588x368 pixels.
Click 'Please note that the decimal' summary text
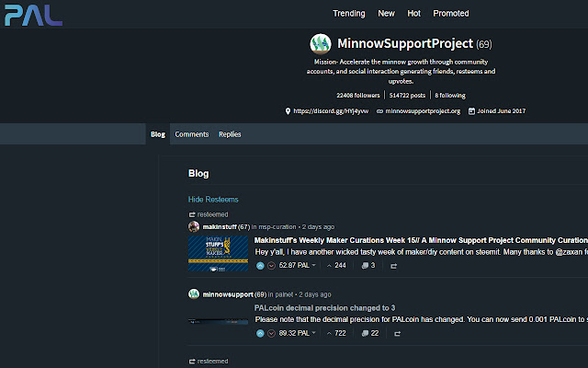tap(421, 319)
